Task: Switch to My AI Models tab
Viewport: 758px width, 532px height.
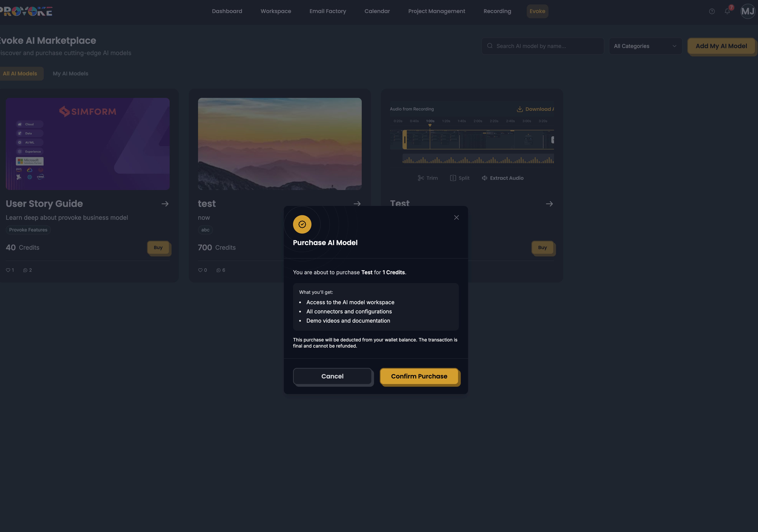Action: 70,74
